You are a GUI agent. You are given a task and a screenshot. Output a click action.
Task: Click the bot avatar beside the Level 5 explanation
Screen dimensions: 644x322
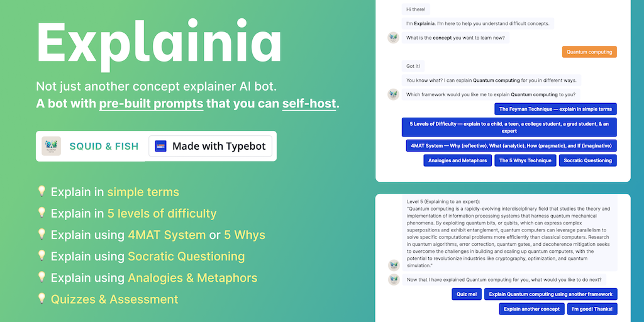point(394,265)
